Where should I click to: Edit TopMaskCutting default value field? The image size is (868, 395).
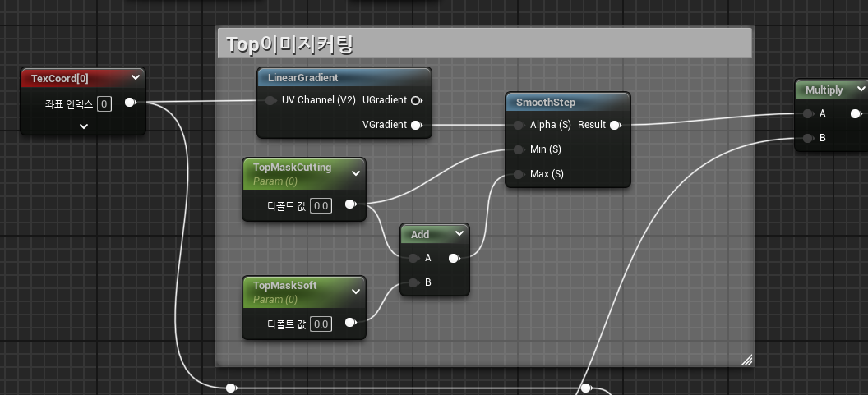(321, 206)
